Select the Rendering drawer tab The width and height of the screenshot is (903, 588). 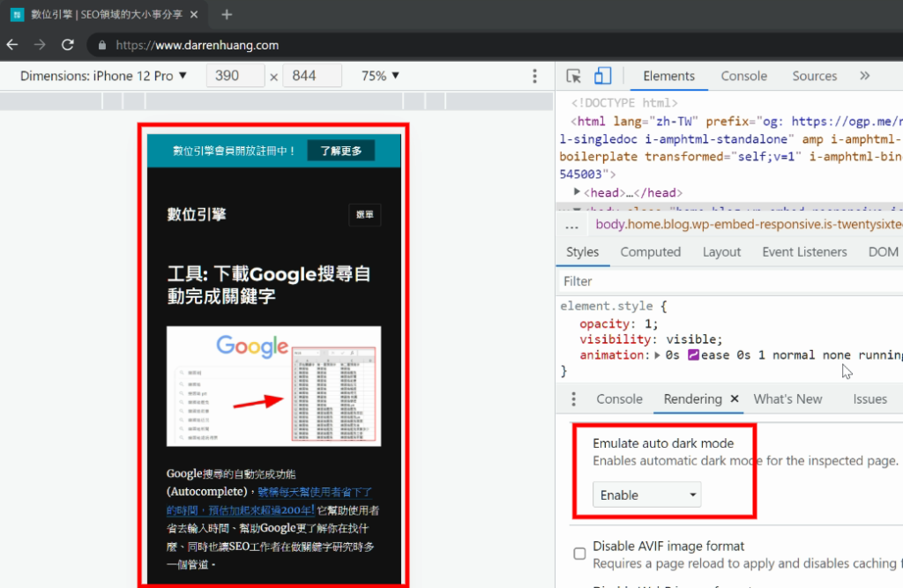click(692, 399)
